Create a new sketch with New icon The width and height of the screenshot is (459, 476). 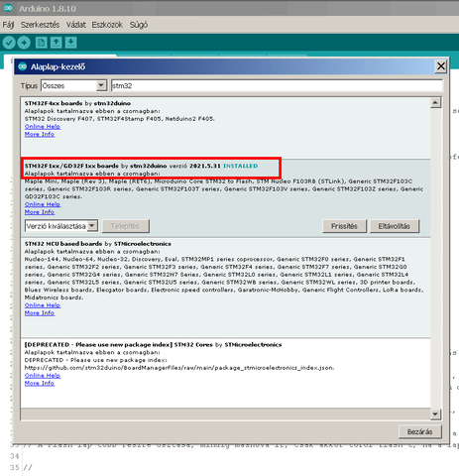tap(42, 43)
